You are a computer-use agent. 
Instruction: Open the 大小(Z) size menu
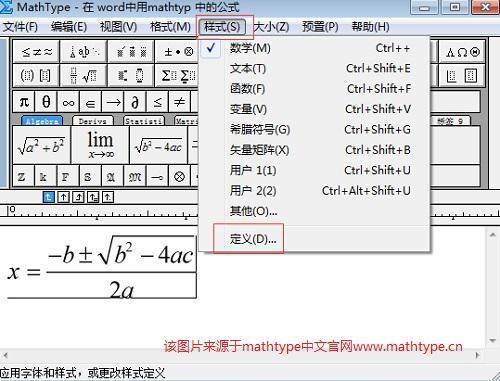[271, 27]
